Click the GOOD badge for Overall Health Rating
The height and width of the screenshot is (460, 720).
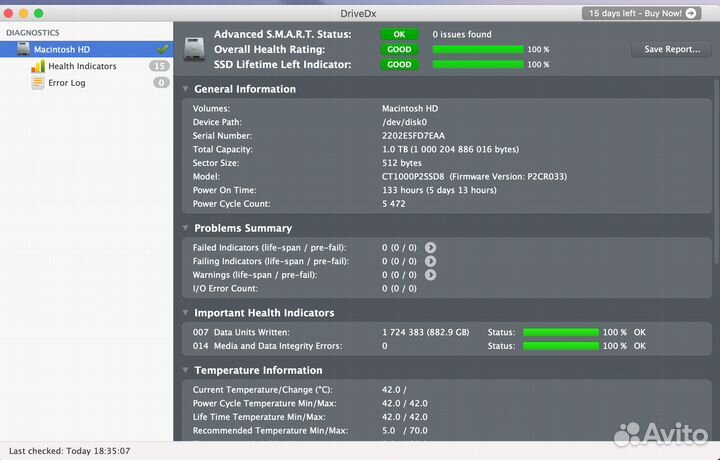coord(399,50)
